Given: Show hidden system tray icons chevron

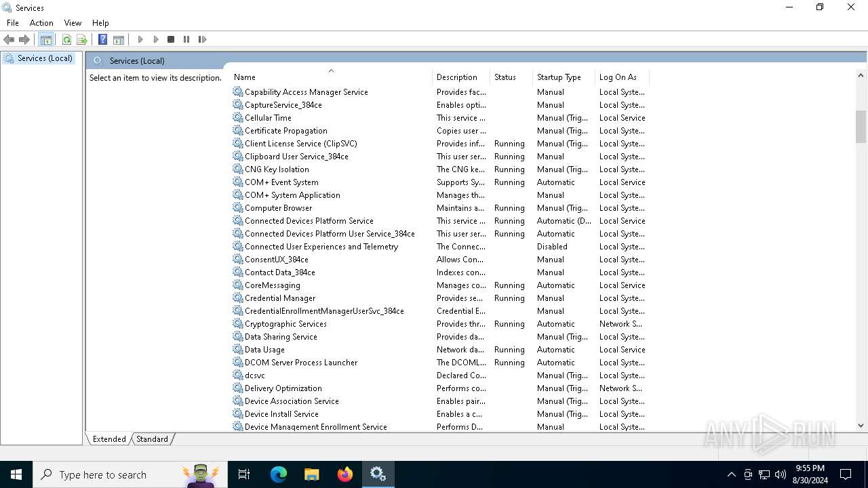Looking at the screenshot, I should pyautogui.click(x=731, y=474).
